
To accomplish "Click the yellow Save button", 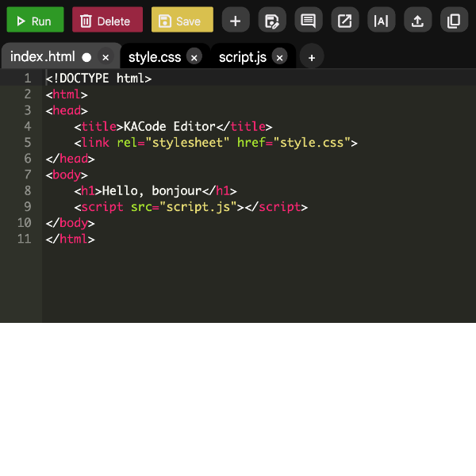I will 182,21.
